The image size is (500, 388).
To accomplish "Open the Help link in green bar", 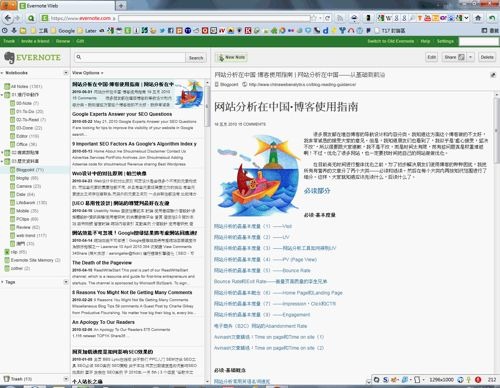I will point(425,41).
